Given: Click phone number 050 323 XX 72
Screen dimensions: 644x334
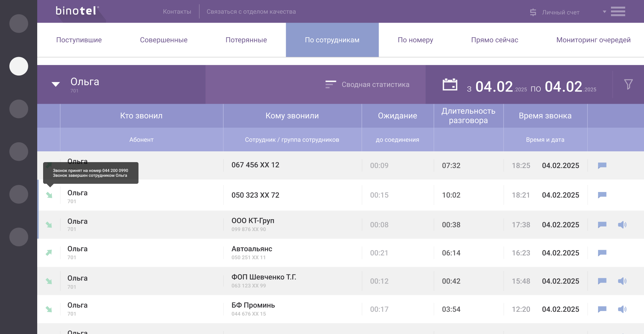Looking at the screenshot, I should [x=255, y=195].
